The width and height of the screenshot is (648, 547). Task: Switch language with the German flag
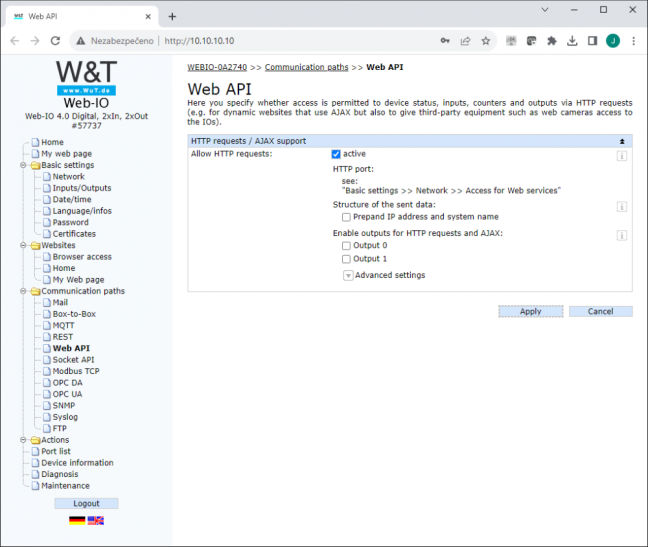[x=77, y=521]
